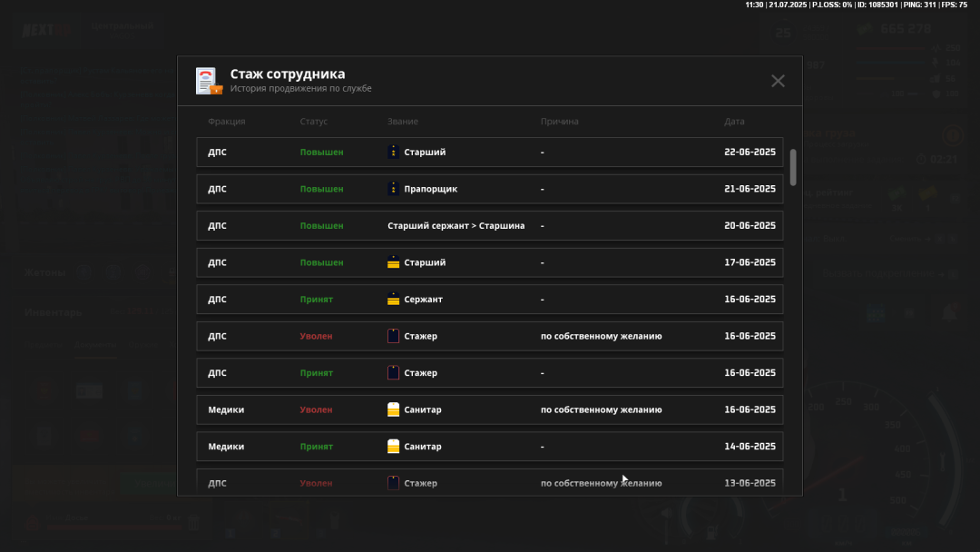Viewport: 980px width, 552px height.
Task: Click the Прапорщик rank insignia icon
Action: [393, 189]
